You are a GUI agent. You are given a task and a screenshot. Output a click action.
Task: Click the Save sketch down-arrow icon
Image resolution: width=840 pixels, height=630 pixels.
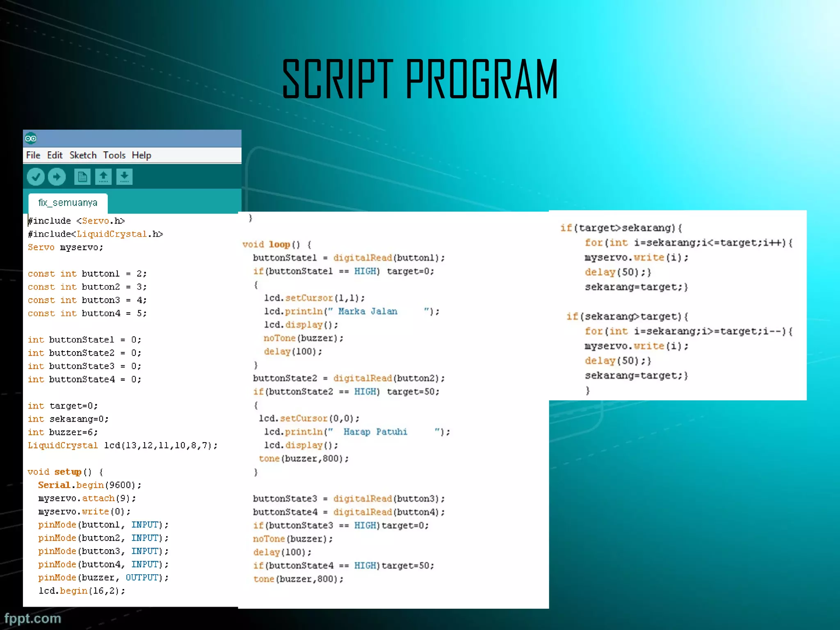(124, 177)
